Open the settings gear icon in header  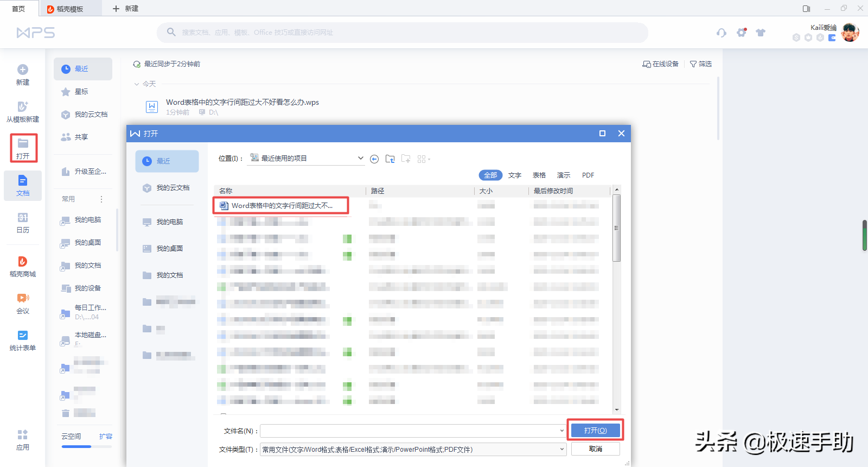pos(742,33)
